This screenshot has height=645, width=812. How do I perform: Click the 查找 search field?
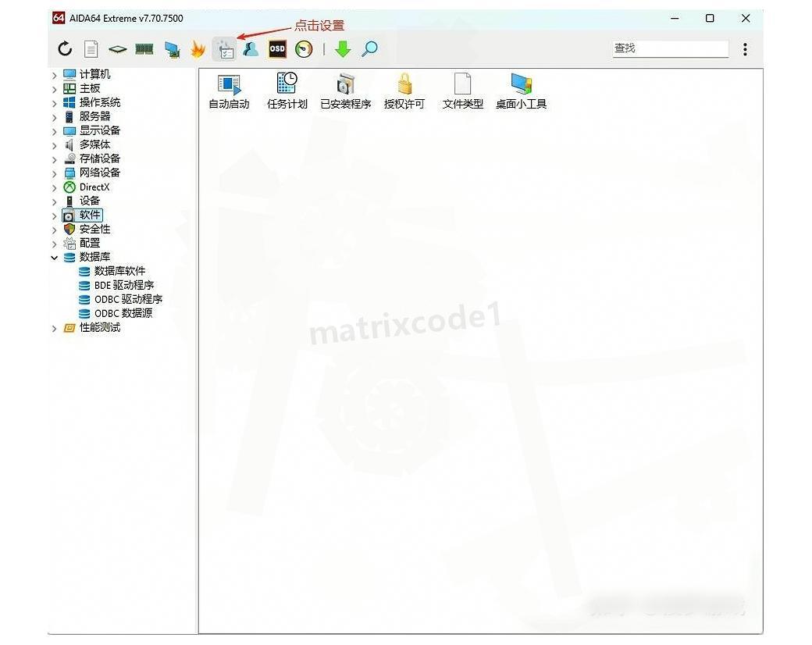[x=671, y=48]
